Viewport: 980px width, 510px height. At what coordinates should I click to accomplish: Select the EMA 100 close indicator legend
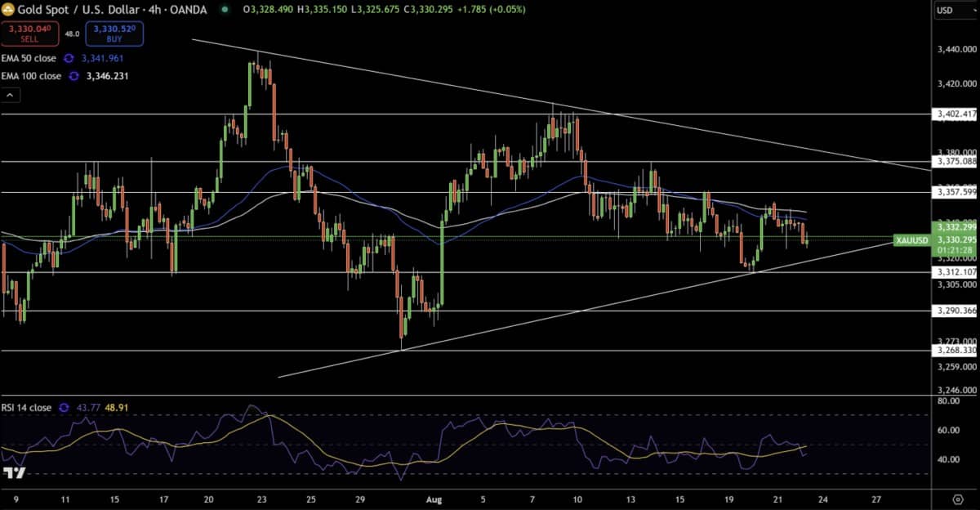pos(31,76)
